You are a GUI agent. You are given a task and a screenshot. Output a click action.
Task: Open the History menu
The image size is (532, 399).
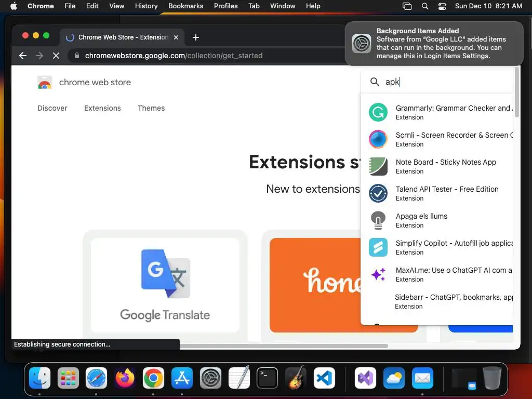146,6
